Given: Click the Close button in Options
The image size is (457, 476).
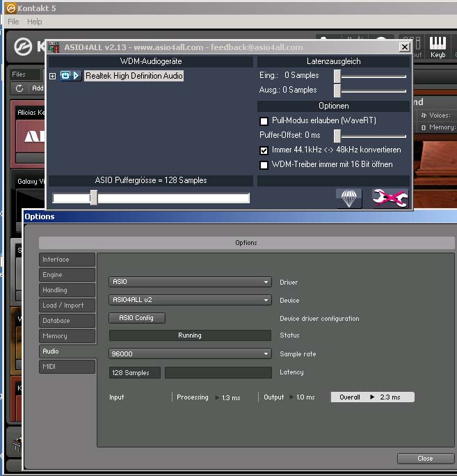Looking at the screenshot, I should pyautogui.click(x=425, y=459).
